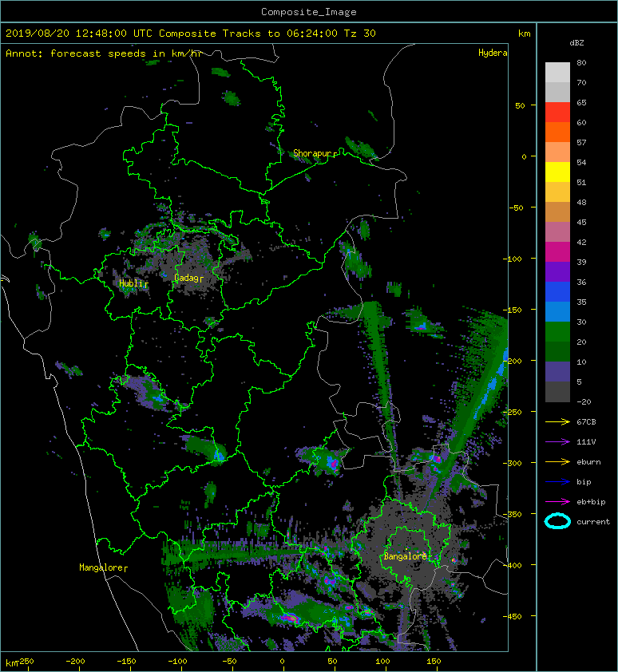Click the Hydera label at map corner
Viewport: 618px width, 672px height.
493,53
